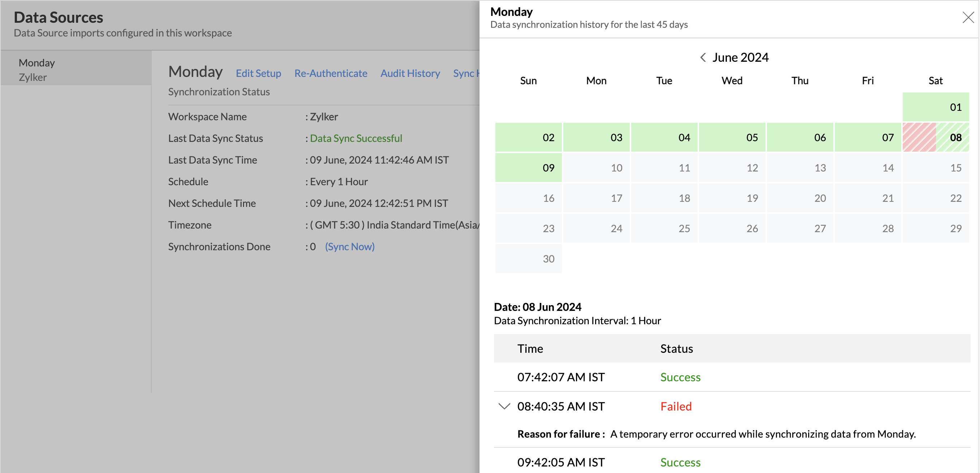Click calendar day 15
The image size is (980, 473).
tap(936, 168)
